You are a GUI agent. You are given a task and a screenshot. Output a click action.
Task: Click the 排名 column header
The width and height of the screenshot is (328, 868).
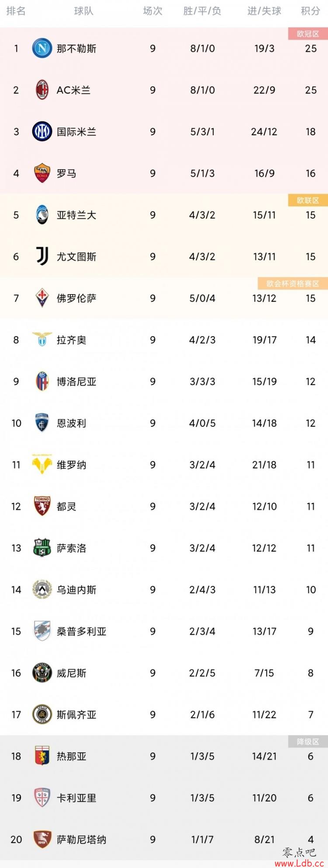pyautogui.click(x=16, y=11)
